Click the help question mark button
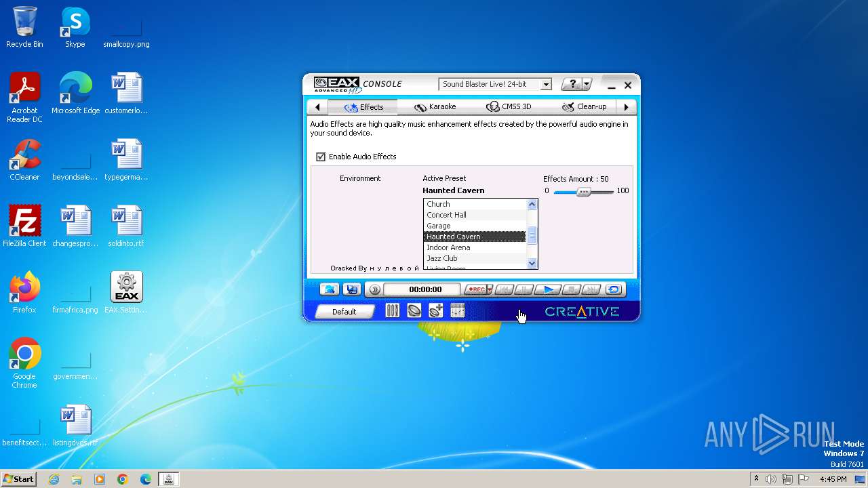The image size is (868, 488). click(x=572, y=85)
